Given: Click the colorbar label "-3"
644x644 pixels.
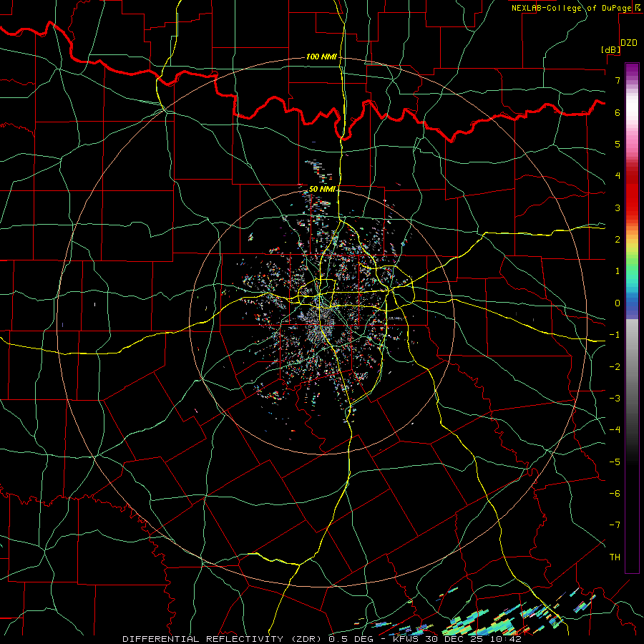Looking at the screenshot, I should 615,399.
